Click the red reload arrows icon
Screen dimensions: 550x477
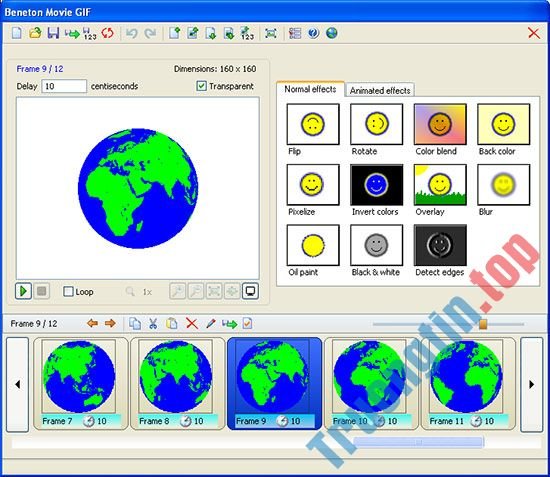point(108,33)
